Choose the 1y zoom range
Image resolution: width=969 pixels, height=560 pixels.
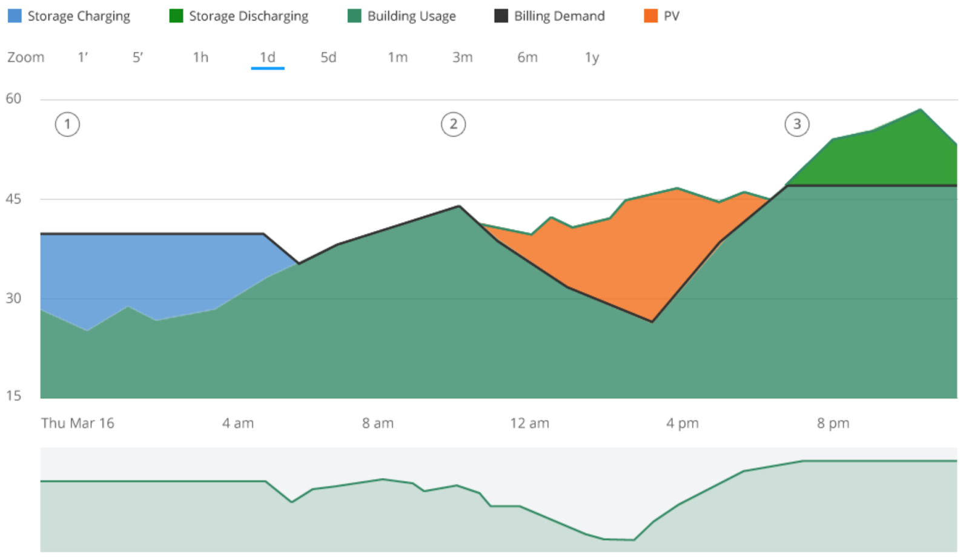tap(592, 58)
